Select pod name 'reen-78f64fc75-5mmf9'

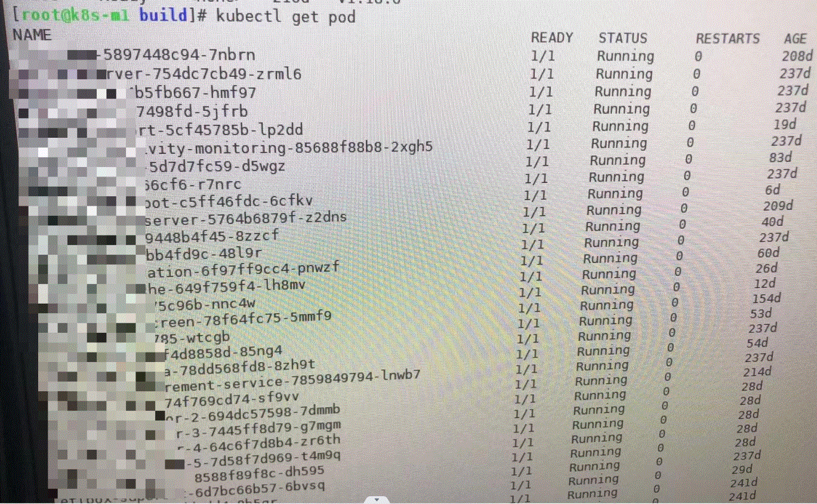pyautogui.click(x=243, y=319)
